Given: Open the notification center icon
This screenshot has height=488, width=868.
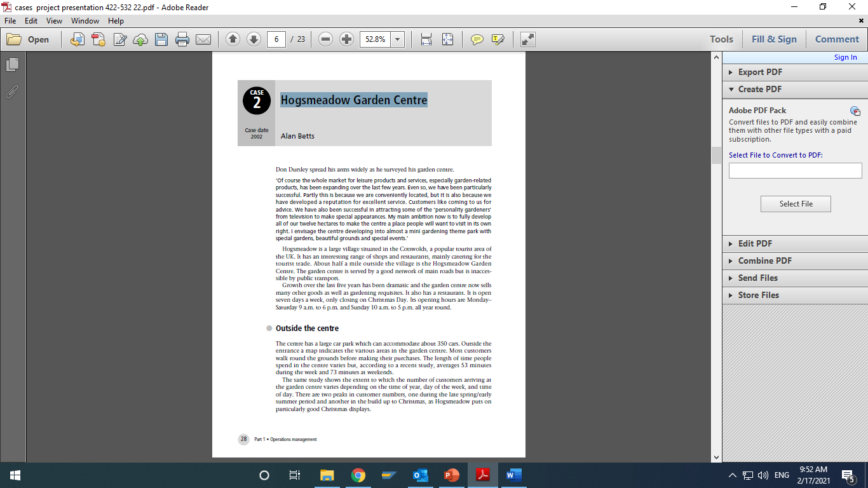Looking at the screenshot, I should (x=848, y=475).
